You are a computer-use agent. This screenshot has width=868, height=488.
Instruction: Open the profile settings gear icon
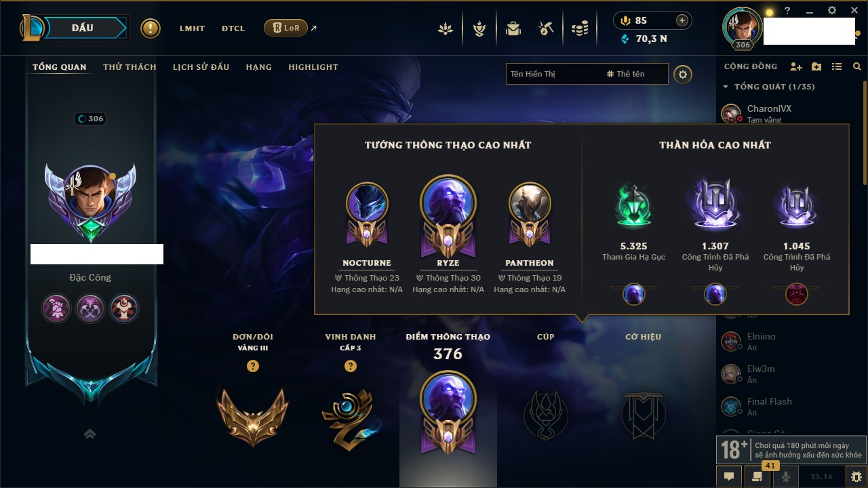click(x=683, y=74)
